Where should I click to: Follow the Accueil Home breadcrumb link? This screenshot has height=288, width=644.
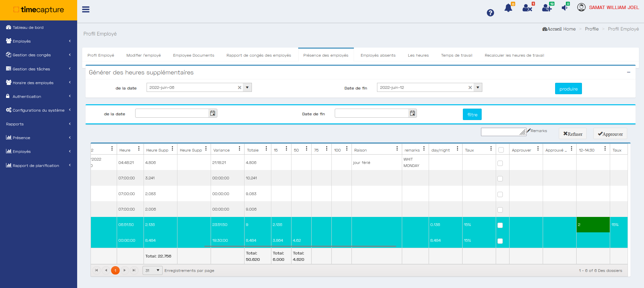coord(559,29)
